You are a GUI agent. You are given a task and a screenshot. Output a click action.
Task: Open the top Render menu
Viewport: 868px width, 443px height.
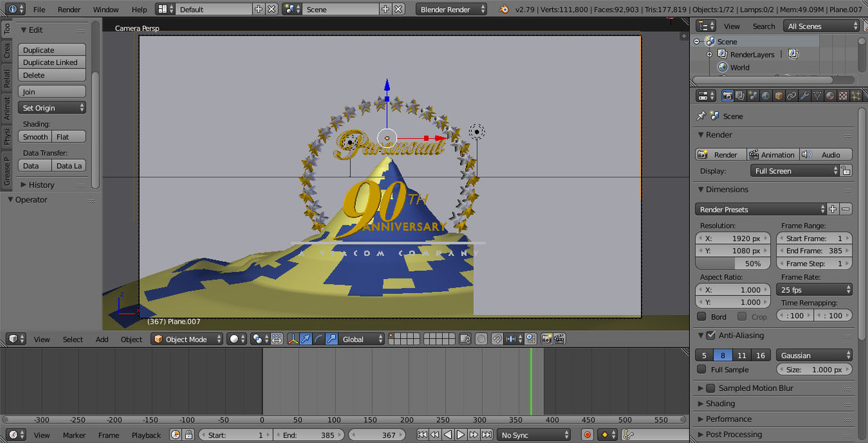click(x=69, y=9)
